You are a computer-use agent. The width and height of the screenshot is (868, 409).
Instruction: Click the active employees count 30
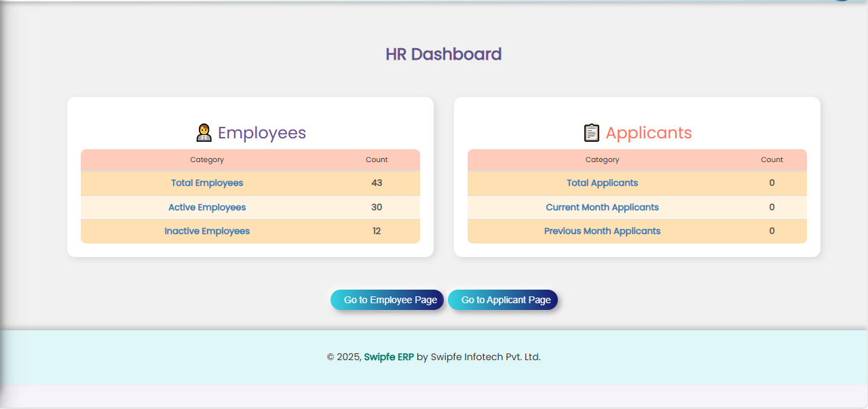tap(377, 208)
